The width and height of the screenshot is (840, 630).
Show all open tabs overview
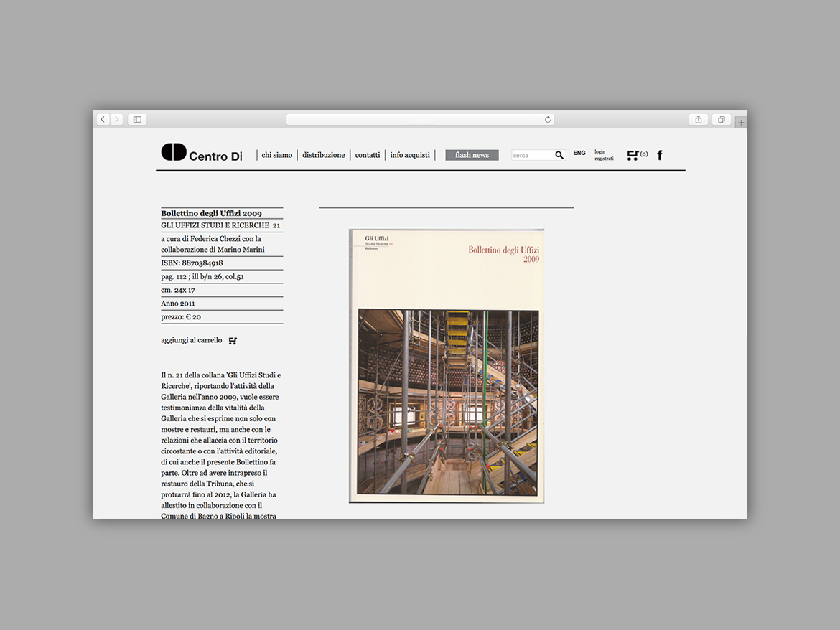(722, 119)
